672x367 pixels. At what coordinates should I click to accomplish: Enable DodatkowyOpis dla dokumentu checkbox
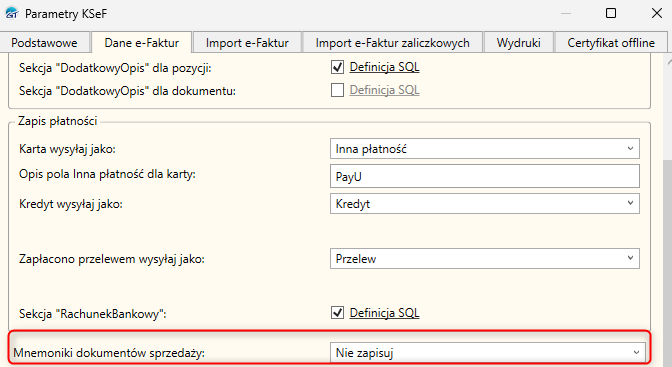337,90
